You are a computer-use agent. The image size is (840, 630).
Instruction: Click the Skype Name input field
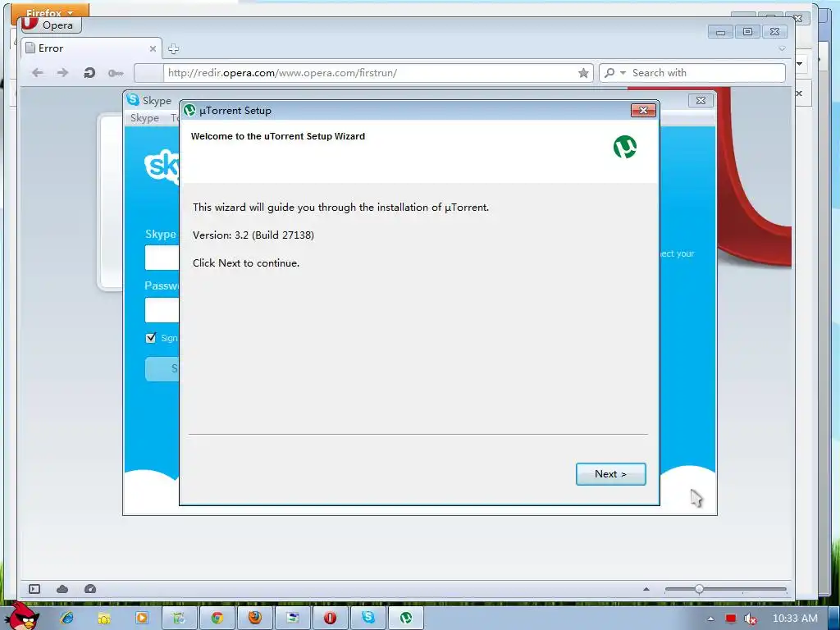click(162, 258)
